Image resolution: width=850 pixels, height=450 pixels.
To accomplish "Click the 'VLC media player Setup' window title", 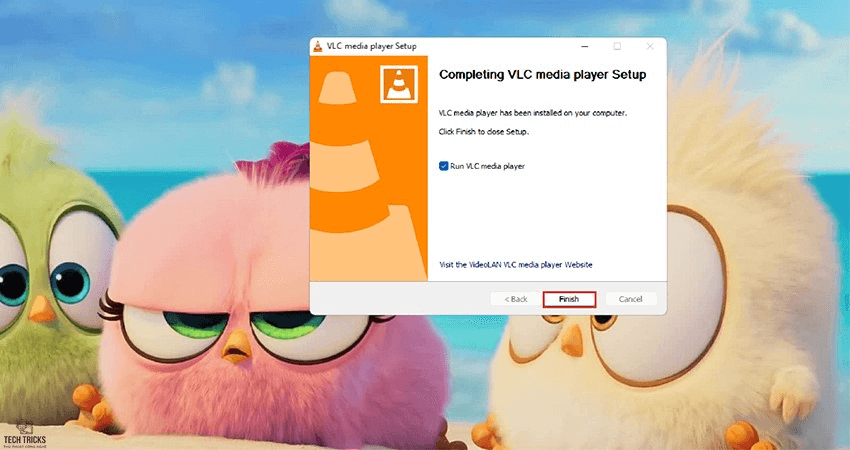I will coord(371,47).
